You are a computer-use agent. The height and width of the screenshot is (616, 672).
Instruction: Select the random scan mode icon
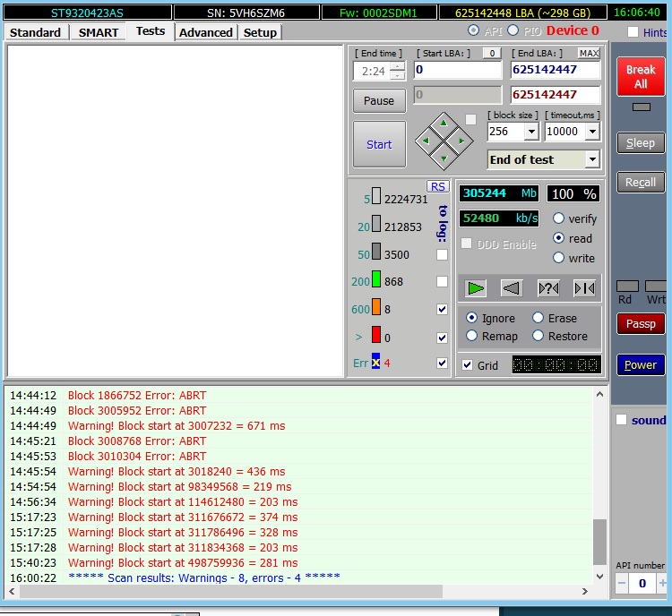point(548,288)
